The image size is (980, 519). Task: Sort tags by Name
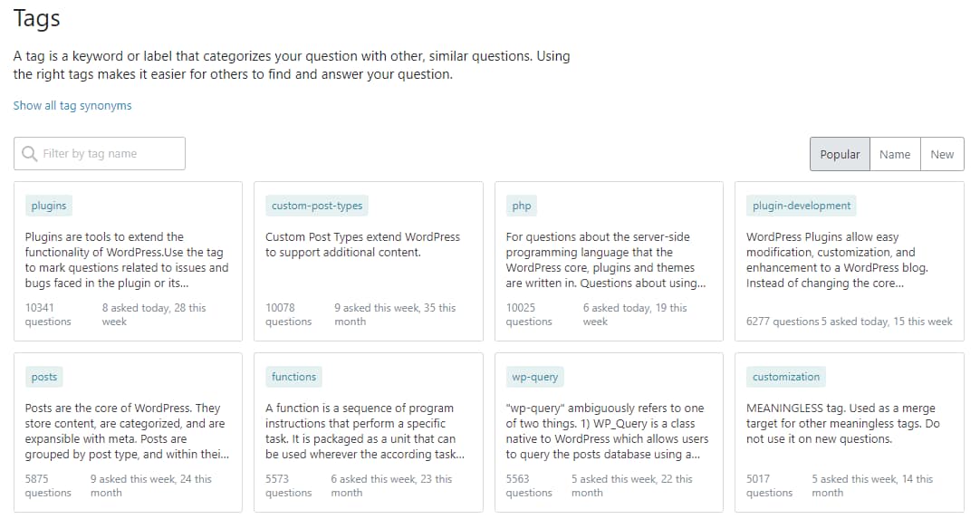(x=894, y=154)
